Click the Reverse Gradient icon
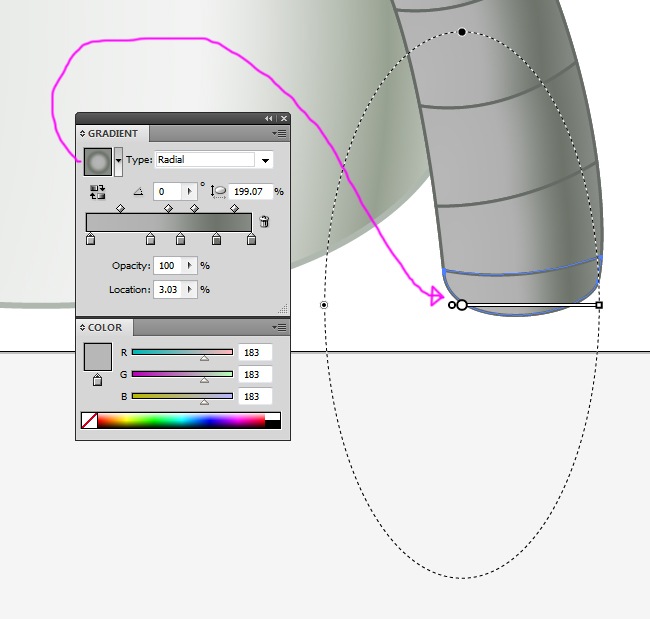 (x=97, y=192)
